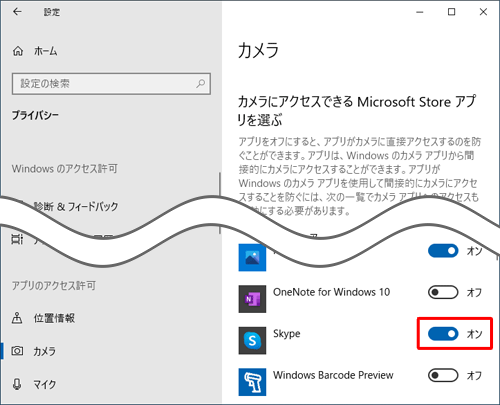
Task: Click the search magnifier icon
Action: pos(201,83)
